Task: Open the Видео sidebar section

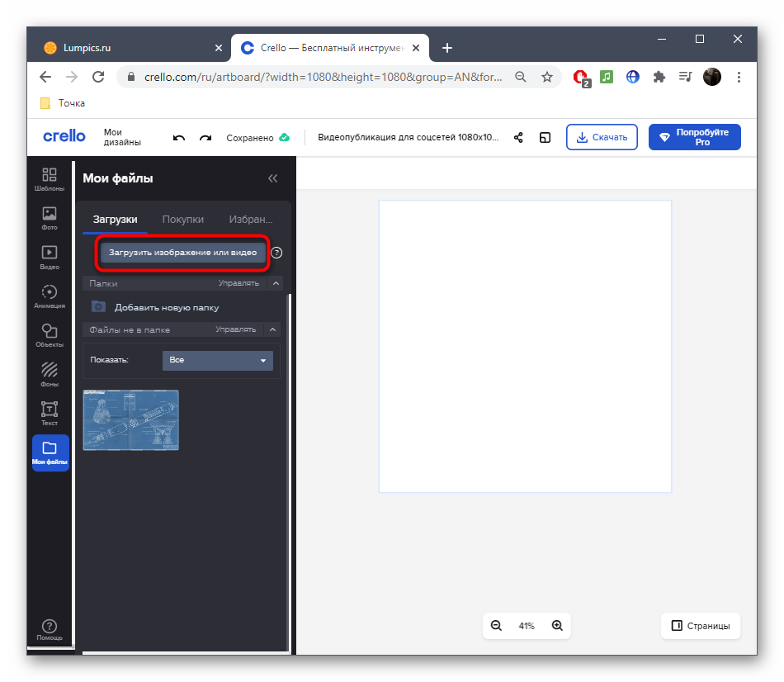Action: [x=50, y=258]
